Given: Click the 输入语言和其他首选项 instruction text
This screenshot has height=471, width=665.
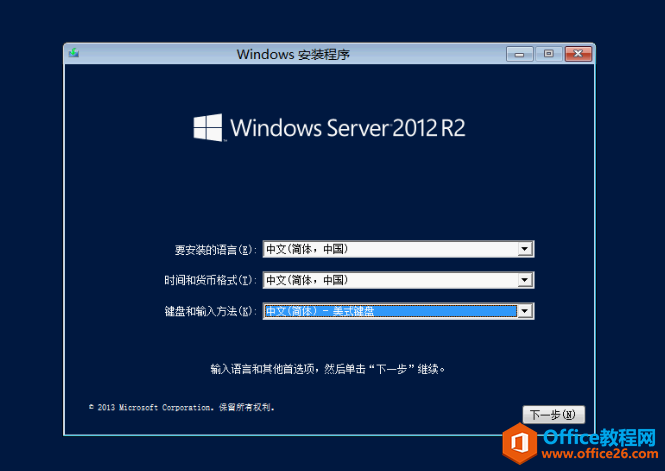Looking at the screenshot, I should (327, 369).
